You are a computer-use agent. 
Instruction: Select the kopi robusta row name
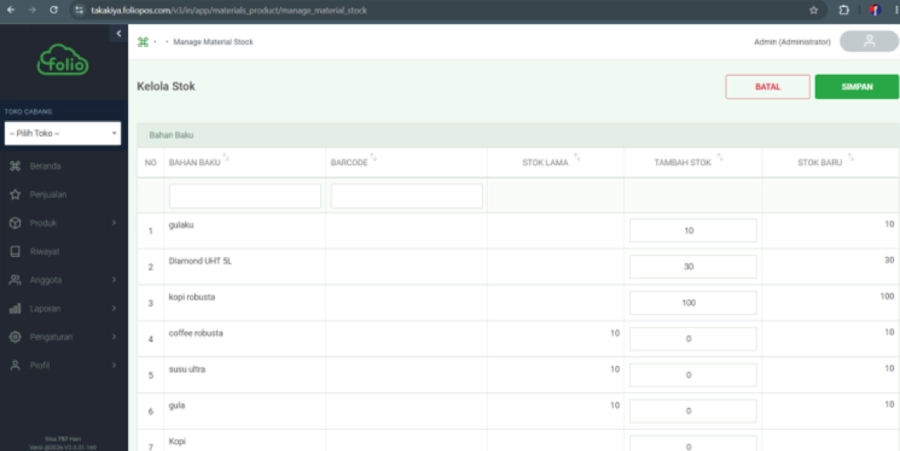[x=192, y=297]
